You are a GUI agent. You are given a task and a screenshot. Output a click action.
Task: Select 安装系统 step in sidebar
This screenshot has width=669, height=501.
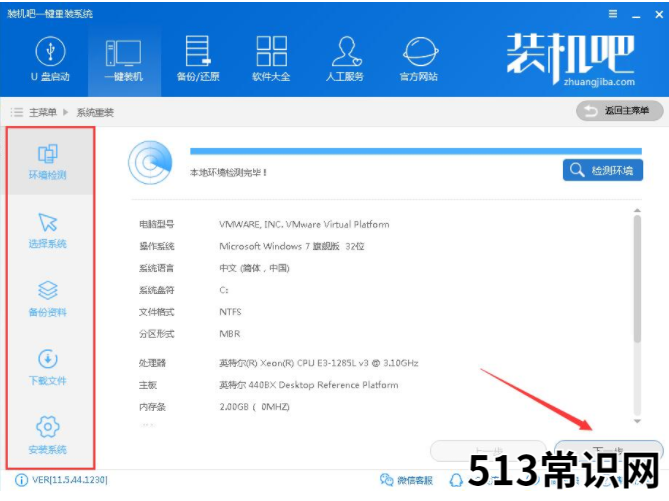(48, 436)
